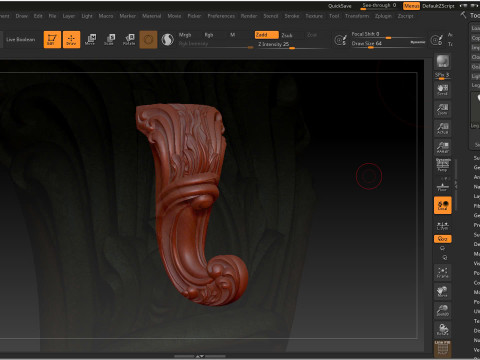Toggle the Floor grid button

(443, 186)
